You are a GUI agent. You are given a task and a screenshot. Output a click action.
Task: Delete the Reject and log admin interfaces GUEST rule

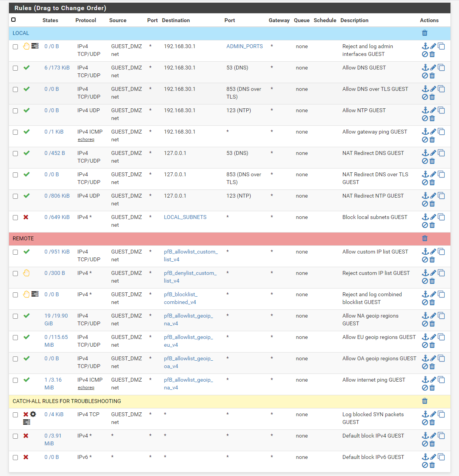click(432, 54)
